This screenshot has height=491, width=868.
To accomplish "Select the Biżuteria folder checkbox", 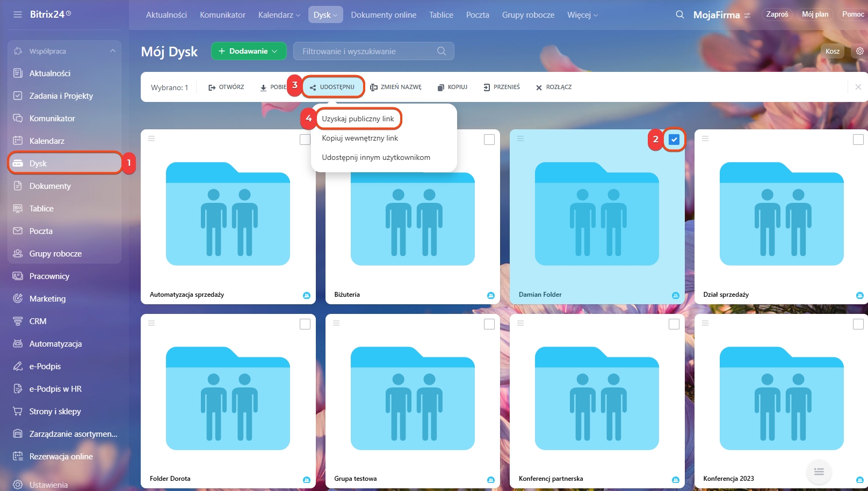I will pyautogui.click(x=489, y=140).
